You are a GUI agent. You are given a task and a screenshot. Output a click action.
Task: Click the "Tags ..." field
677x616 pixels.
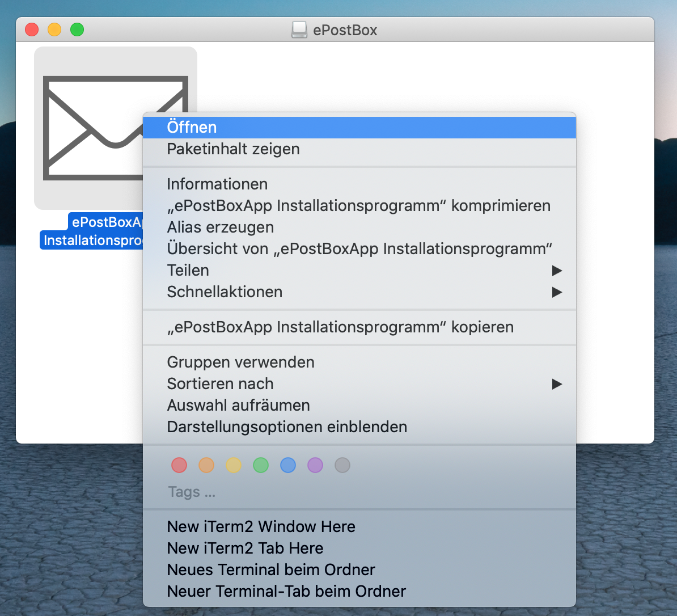click(191, 492)
